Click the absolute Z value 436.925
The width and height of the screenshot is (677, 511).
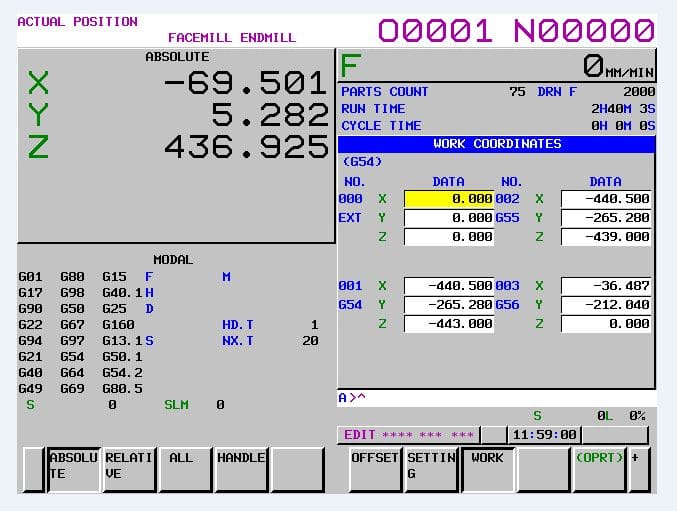(x=246, y=147)
